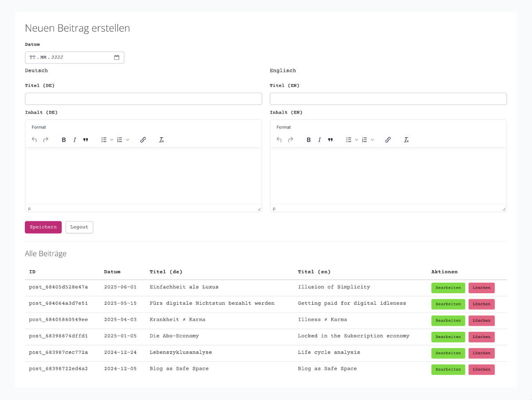Insert link in the Inhalt (EN) editor
532x400 pixels.
pos(388,140)
